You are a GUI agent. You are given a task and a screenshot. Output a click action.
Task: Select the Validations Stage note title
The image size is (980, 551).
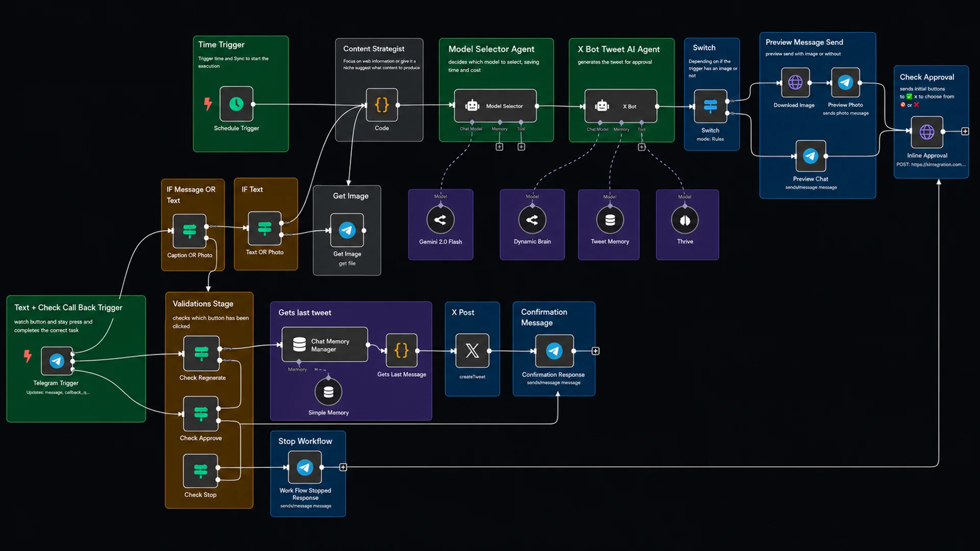tap(203, 304)
